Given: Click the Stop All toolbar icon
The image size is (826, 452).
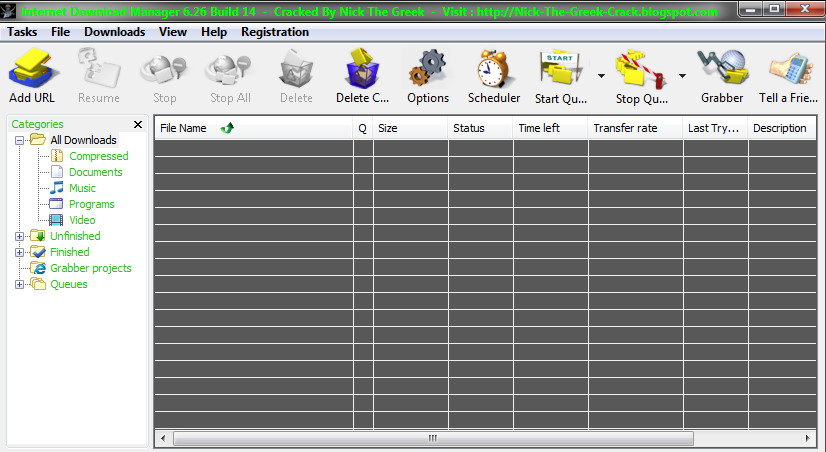Looking at the screenshot, I should pos(230,70).
